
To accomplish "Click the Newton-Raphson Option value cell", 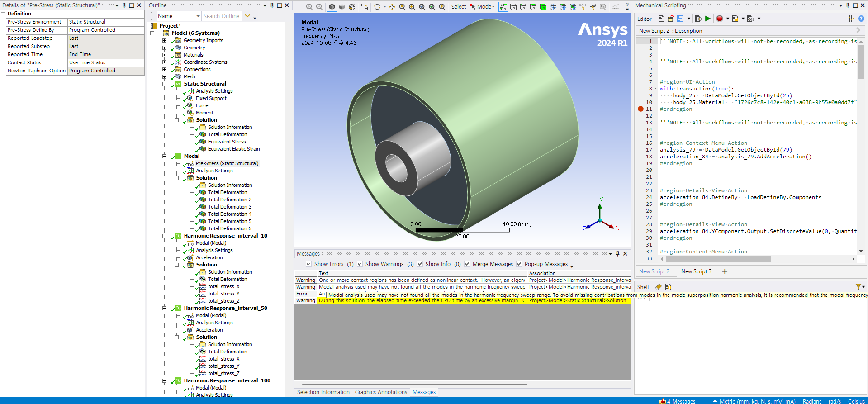I will (x=106, y=71).
